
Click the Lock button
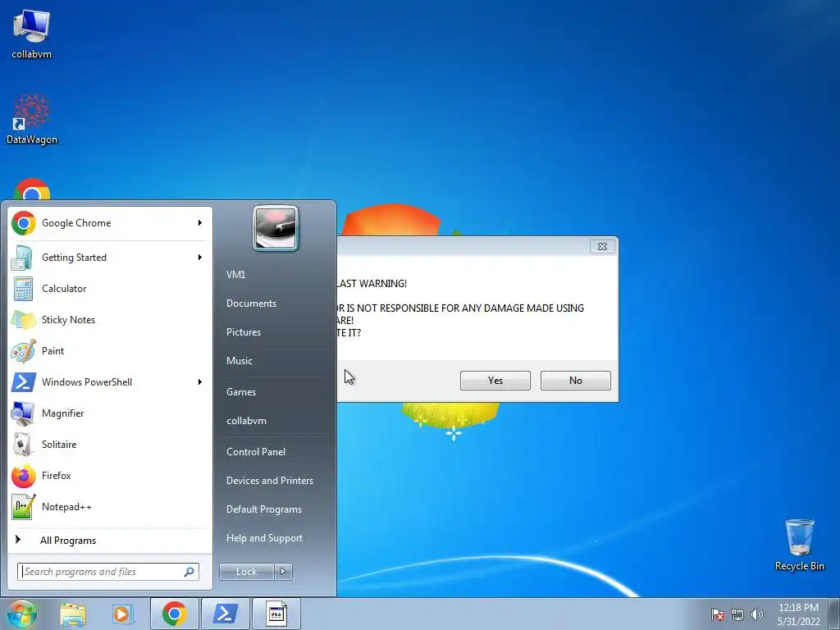[246, 572]
